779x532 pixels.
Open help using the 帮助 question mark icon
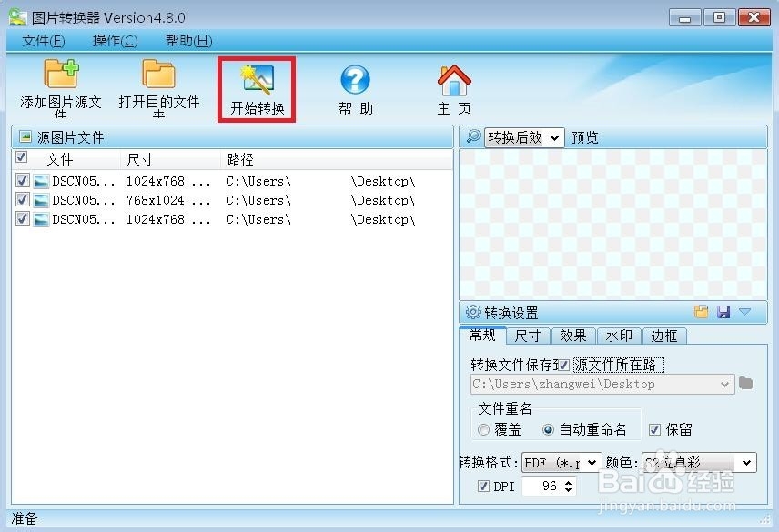coord(355,80)
